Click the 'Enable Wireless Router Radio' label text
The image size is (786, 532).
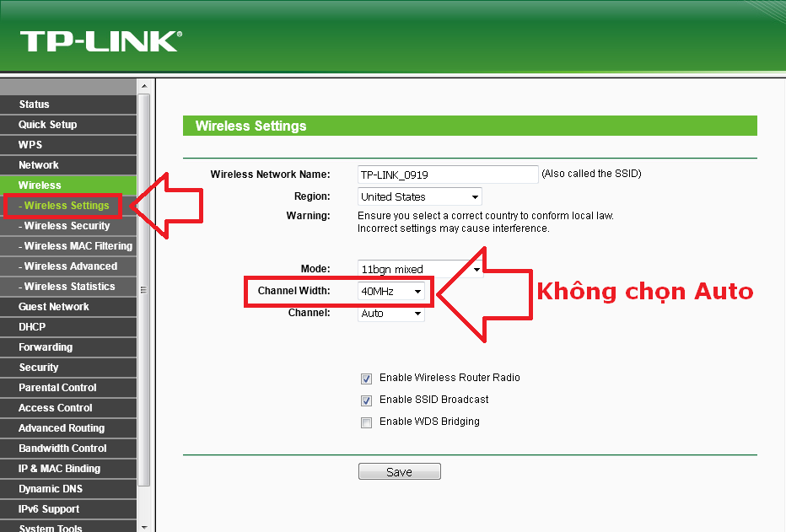tap(450, 378)
